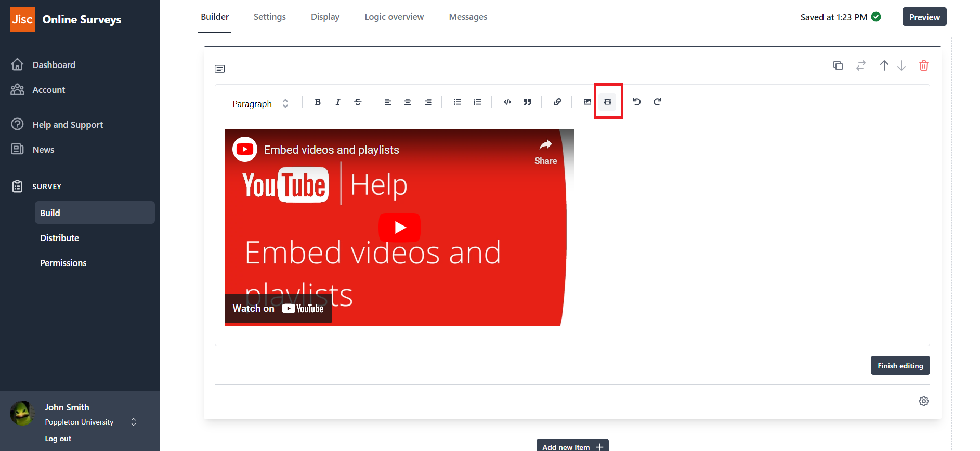Redo the last edit
This screenshot has width=980, height=451.
click(657, 102)
